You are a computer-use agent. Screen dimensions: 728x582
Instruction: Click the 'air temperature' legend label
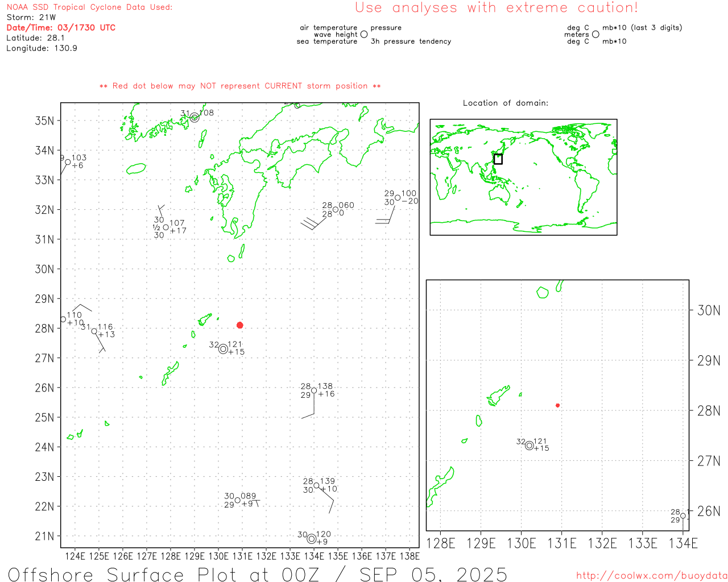coord(329,28)
